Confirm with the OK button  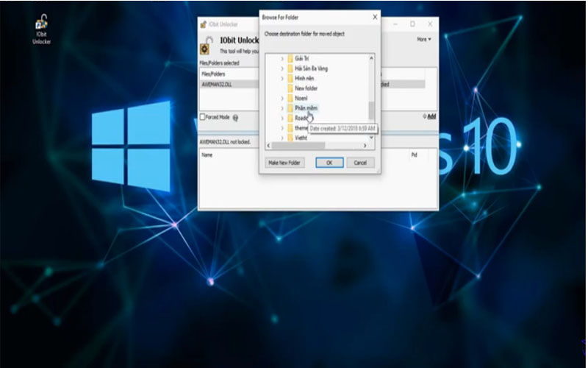pyautogui.click(x=329, y=163)
